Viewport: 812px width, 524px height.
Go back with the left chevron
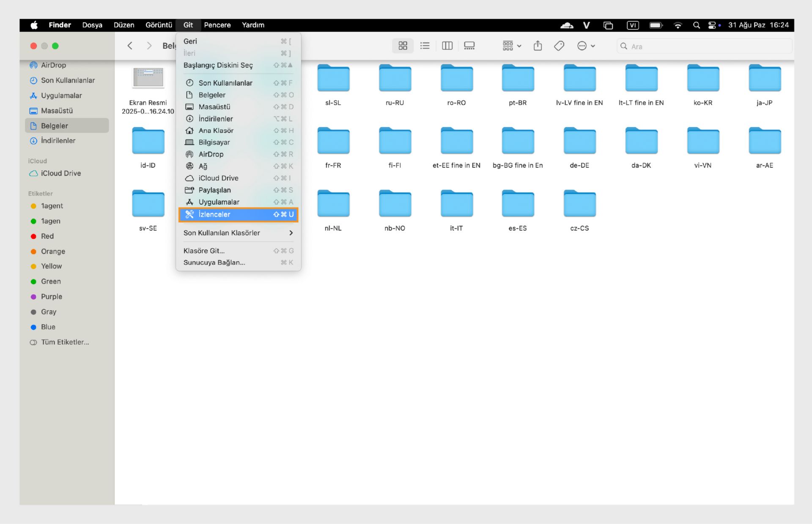coord(130,46)
